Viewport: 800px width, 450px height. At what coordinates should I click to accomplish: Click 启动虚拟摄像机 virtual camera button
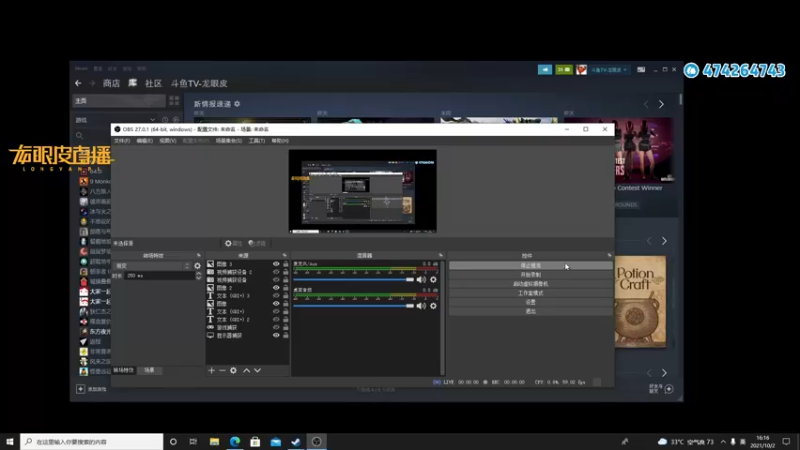pyautogui.click(x=531, y=284)
